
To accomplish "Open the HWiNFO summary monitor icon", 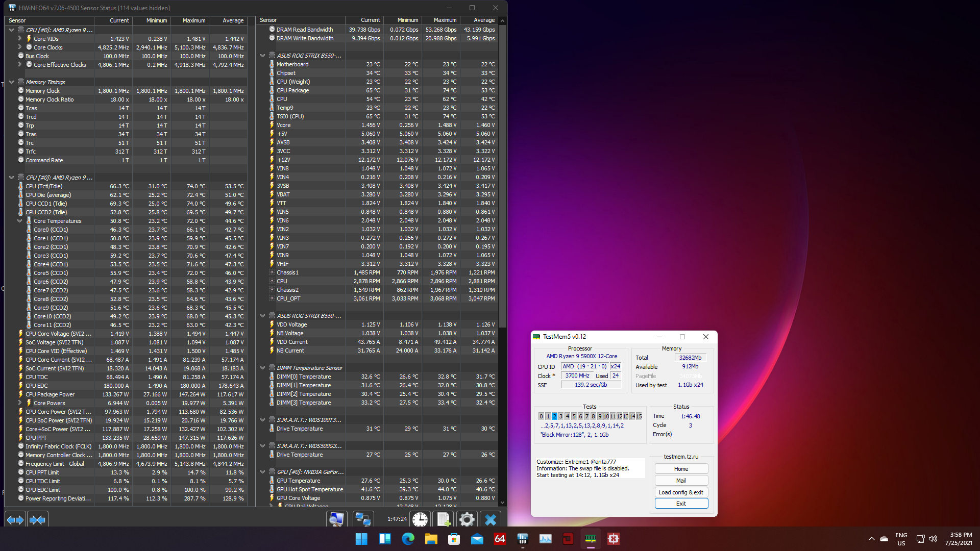I will [x=337, y=520].
